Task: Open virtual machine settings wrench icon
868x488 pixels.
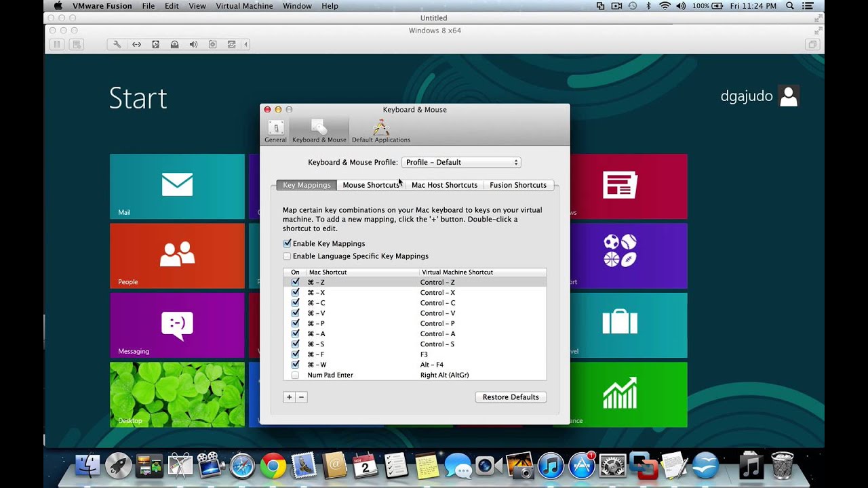Action: (x=117, y=44)
